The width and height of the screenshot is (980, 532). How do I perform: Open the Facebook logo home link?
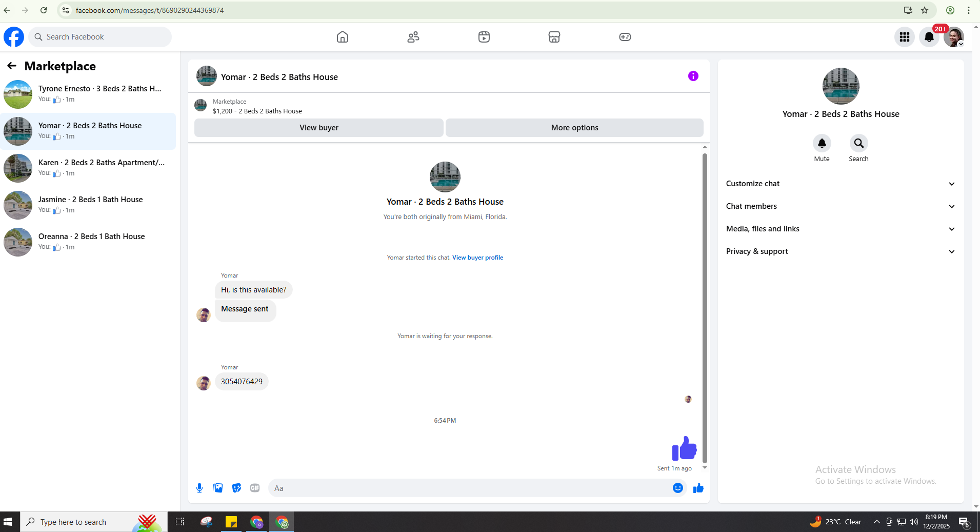(x=14, y=37)
